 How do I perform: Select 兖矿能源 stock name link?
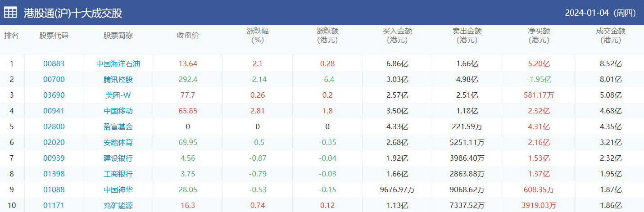[x=118, y=205]
